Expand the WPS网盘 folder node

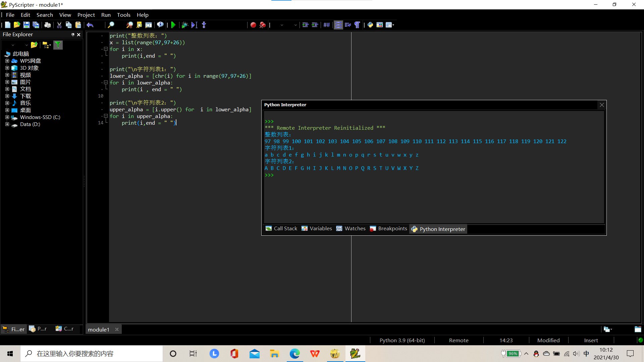pos(7,61)
